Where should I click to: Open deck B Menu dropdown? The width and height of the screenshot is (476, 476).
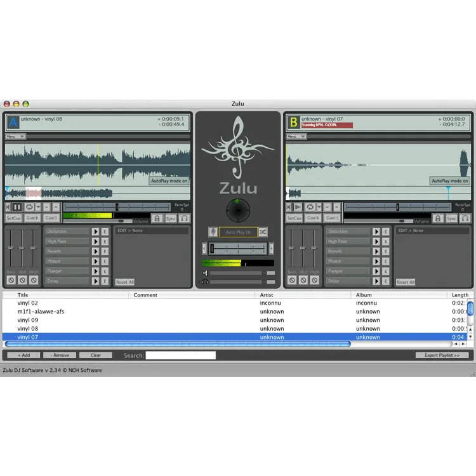296,136
